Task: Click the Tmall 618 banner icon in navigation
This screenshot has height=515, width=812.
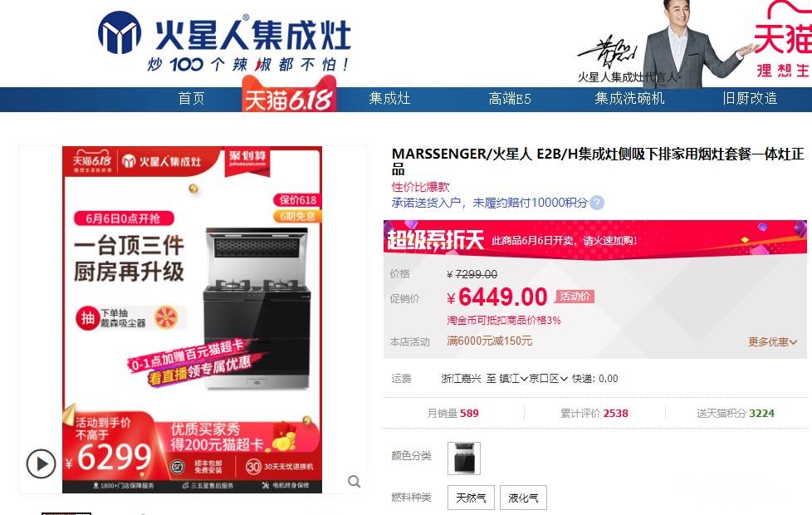Action: pos(289,95)
